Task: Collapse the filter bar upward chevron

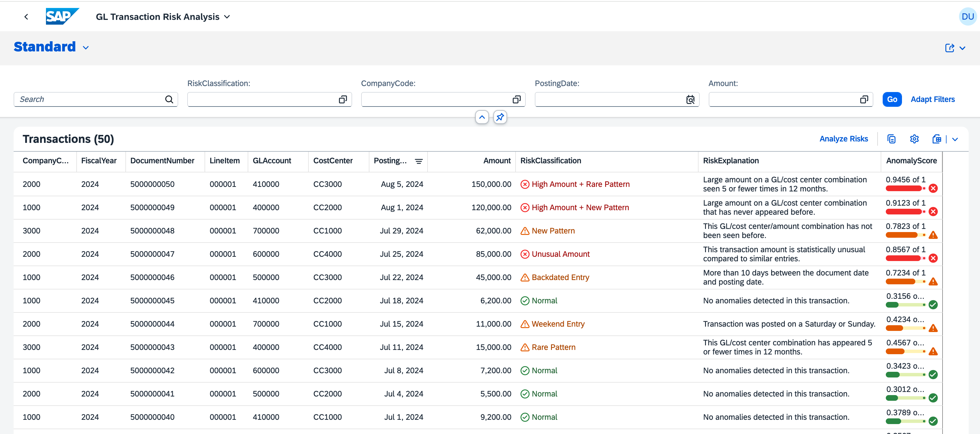Action: 482,117
